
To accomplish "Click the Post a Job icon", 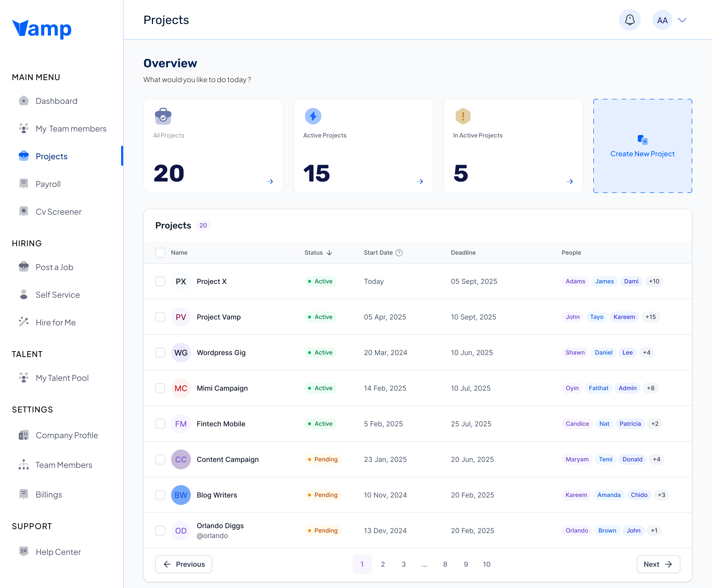I will (x=24, y=267).
